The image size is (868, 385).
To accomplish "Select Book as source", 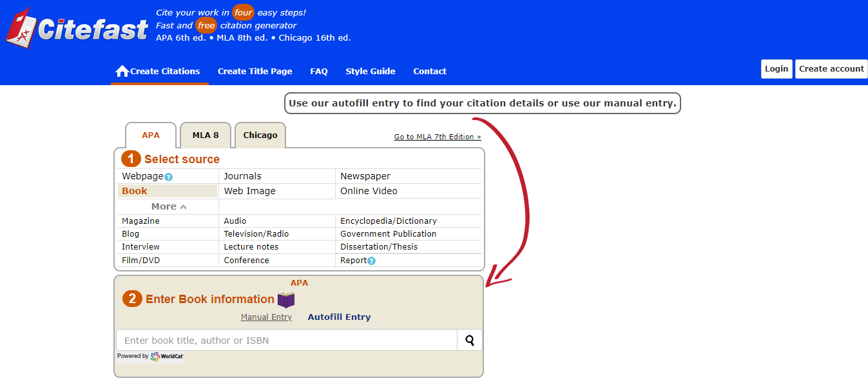I will (x=135, y=191).
